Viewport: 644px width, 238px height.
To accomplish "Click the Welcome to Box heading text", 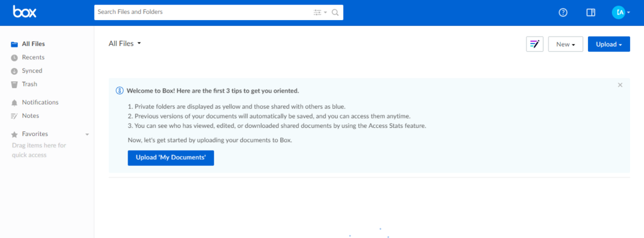I will [213, 91].
